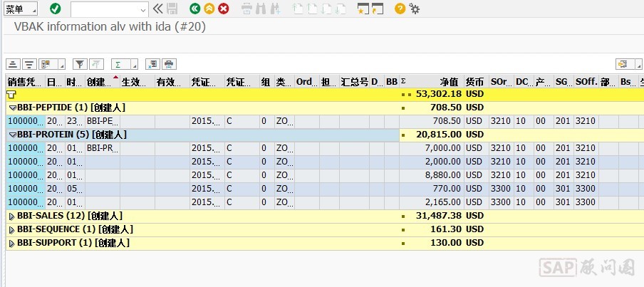Image resolution: width=644 pixels, height=287 pixels.
Task: Expand the BBI-SEQUENCE group
Action: (x=12, y=229)
